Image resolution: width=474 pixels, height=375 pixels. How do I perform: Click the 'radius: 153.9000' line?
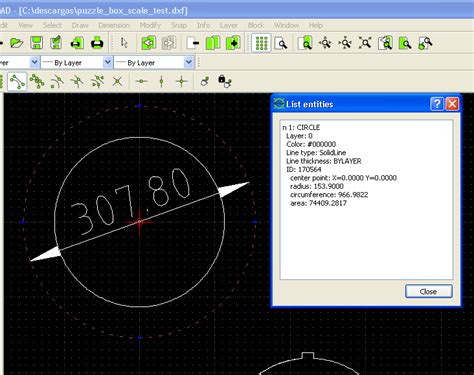click(317, 186)
